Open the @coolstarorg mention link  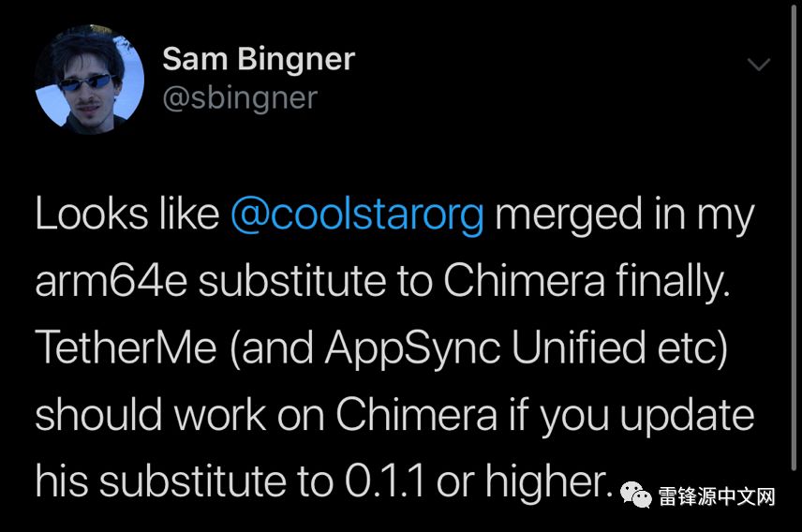(357, 214)
